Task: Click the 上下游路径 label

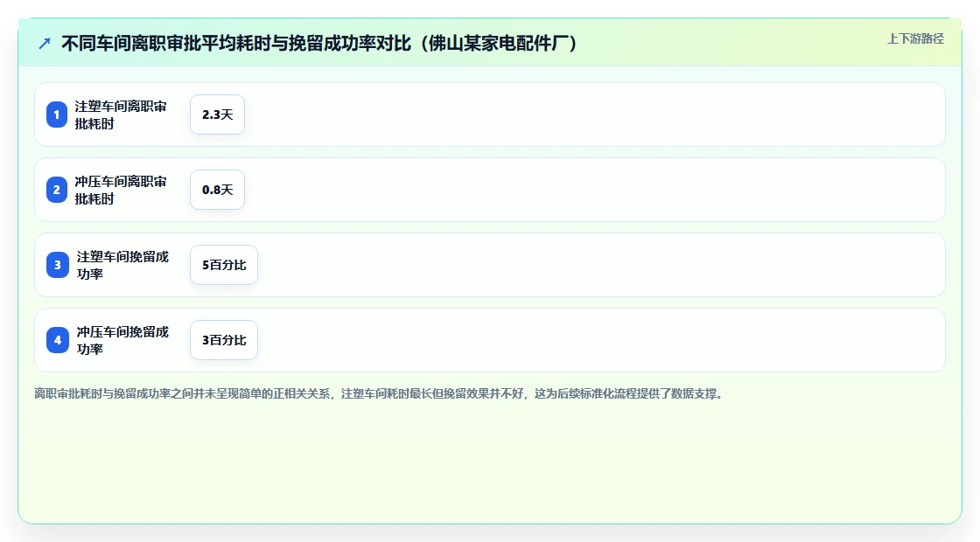Action: click(915, 38)
